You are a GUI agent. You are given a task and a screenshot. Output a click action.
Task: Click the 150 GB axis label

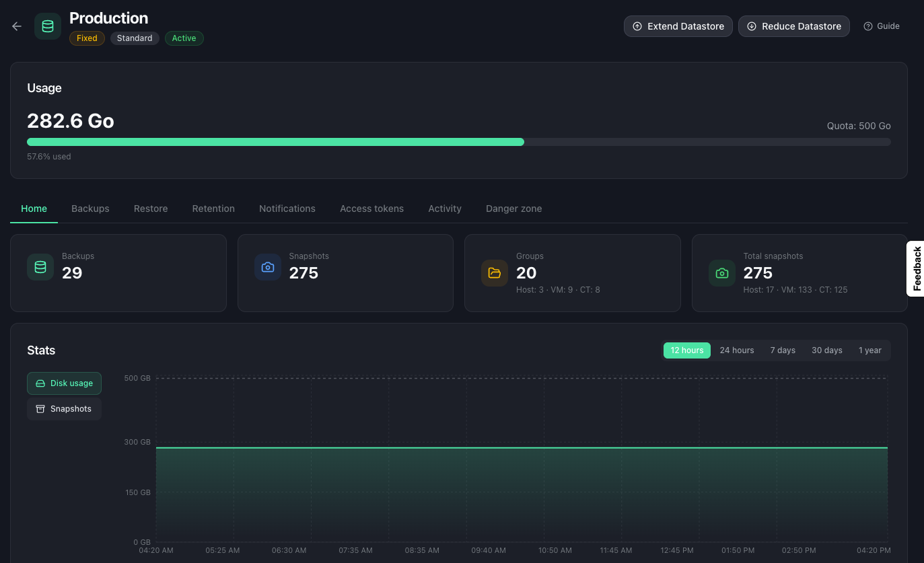click(137, 492)
